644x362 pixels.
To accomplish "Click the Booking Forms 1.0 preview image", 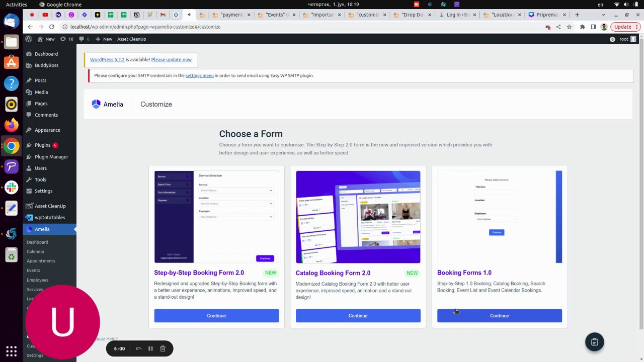I will click(499, 217).
